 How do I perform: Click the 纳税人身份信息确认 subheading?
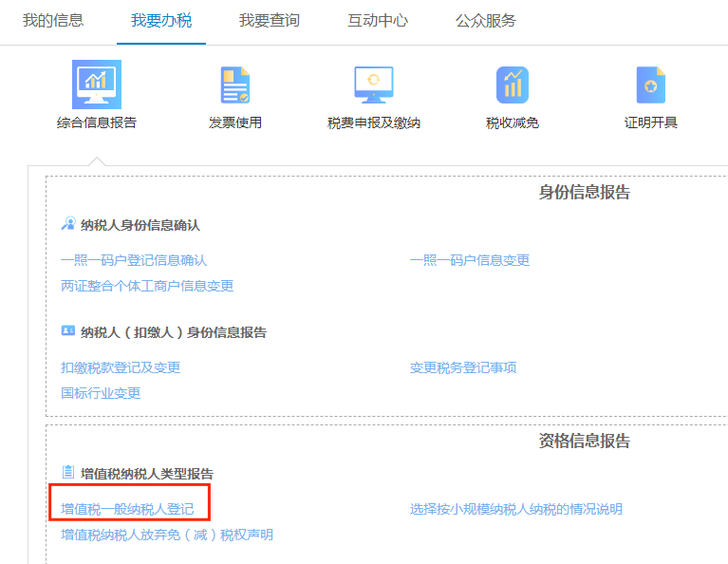tap(140, 225)
